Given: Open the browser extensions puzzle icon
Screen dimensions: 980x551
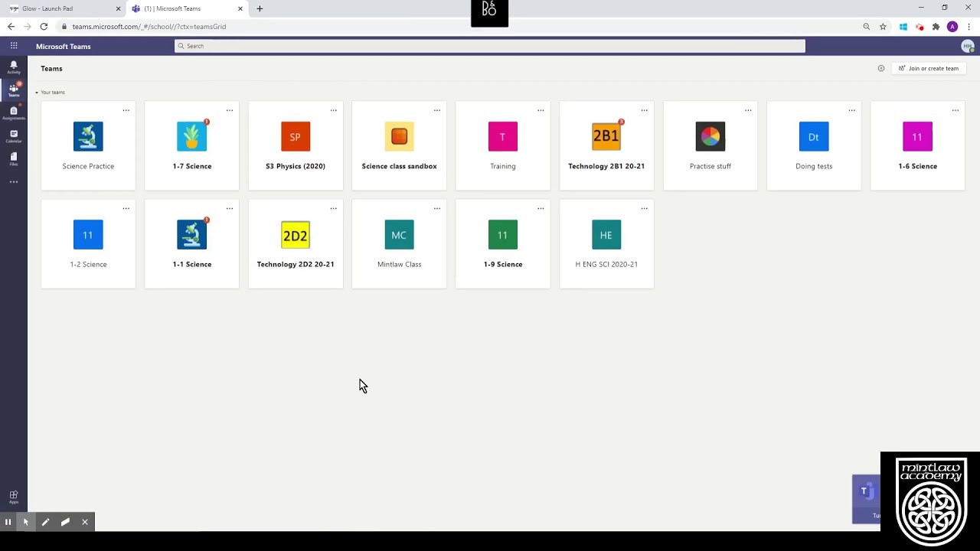Looking at the screenshot, I should click(x=936, y=27).
